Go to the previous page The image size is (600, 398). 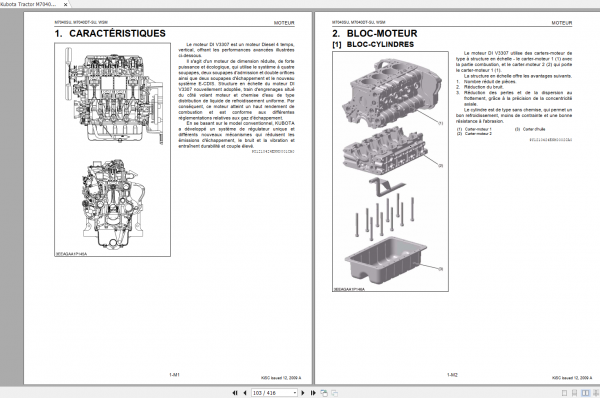tap(245, 393)
